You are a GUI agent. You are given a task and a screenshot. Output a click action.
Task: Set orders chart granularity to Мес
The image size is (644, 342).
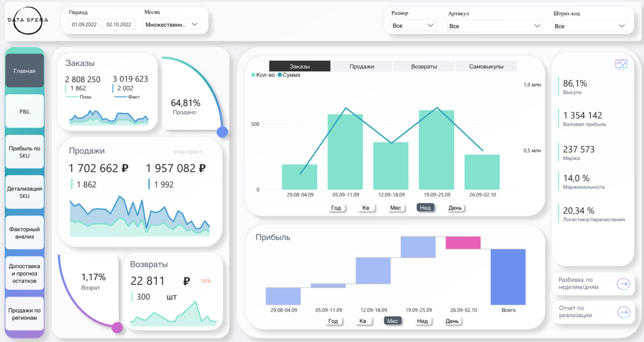coord(396,208)
